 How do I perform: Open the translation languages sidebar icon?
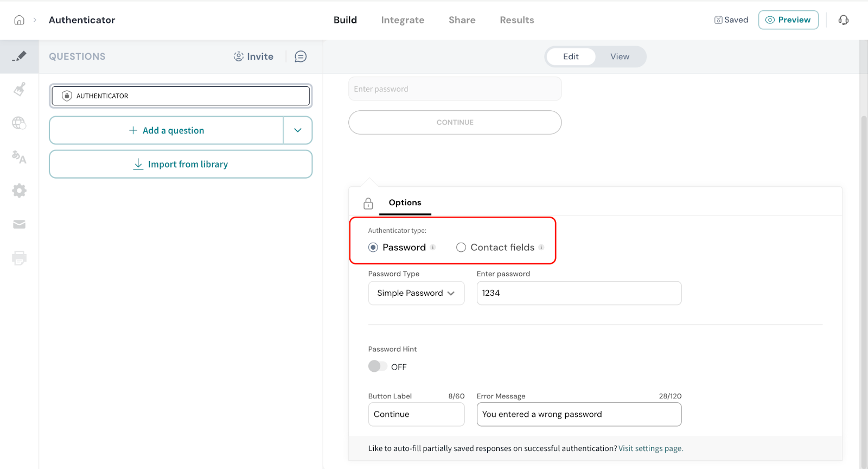click(19, 157)
